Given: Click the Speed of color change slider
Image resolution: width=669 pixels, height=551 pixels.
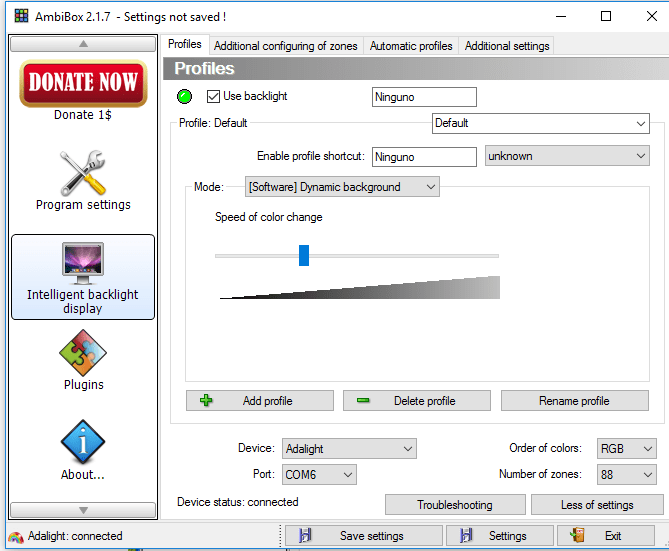Looking at the screenshot, I should point(357,256).
